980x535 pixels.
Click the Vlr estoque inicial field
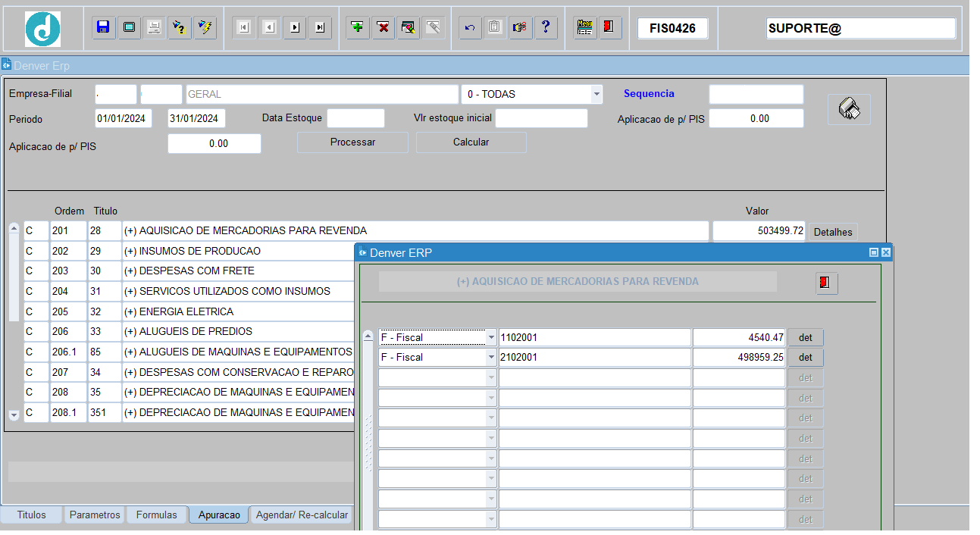(x=541, y=118)
